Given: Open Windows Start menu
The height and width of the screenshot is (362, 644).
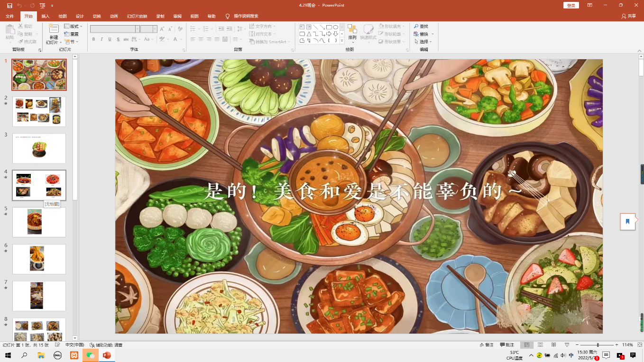Looking at the screenshot, I should [x=8, y=355].
